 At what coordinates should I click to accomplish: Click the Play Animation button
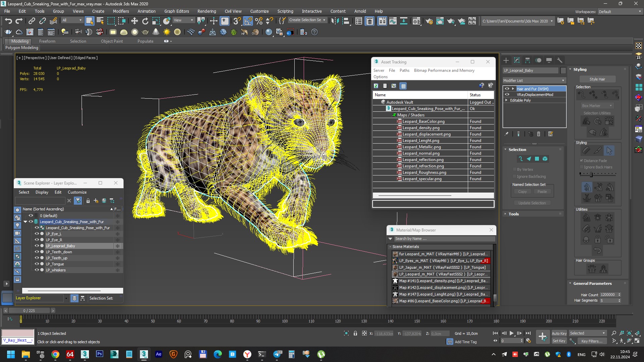point(511,333)
